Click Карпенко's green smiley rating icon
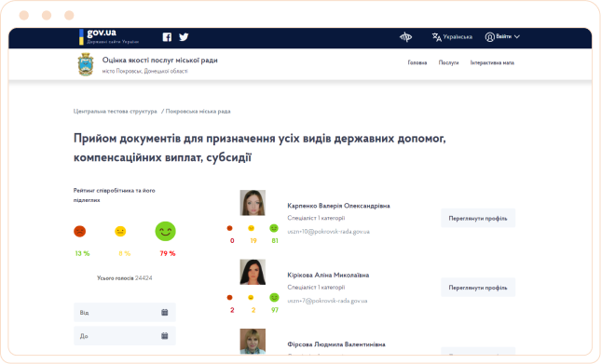 [x=274, y=228]
